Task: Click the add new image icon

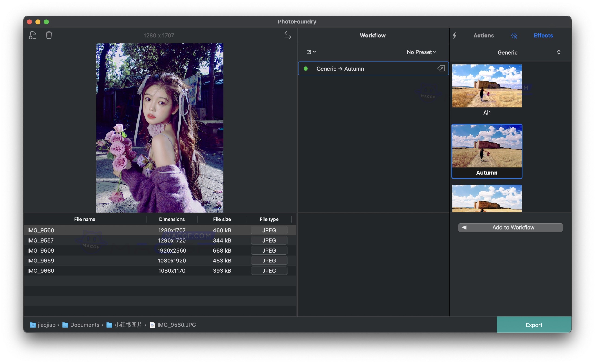Action: (33, 35)
